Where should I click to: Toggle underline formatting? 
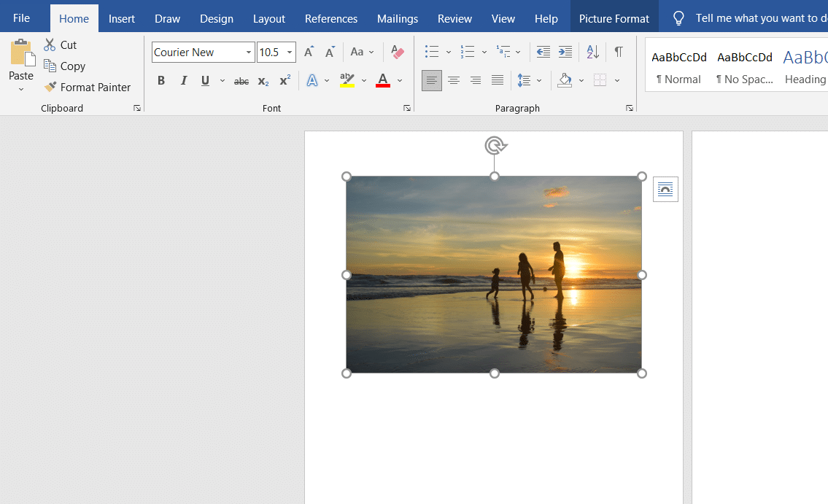point(206,81)
